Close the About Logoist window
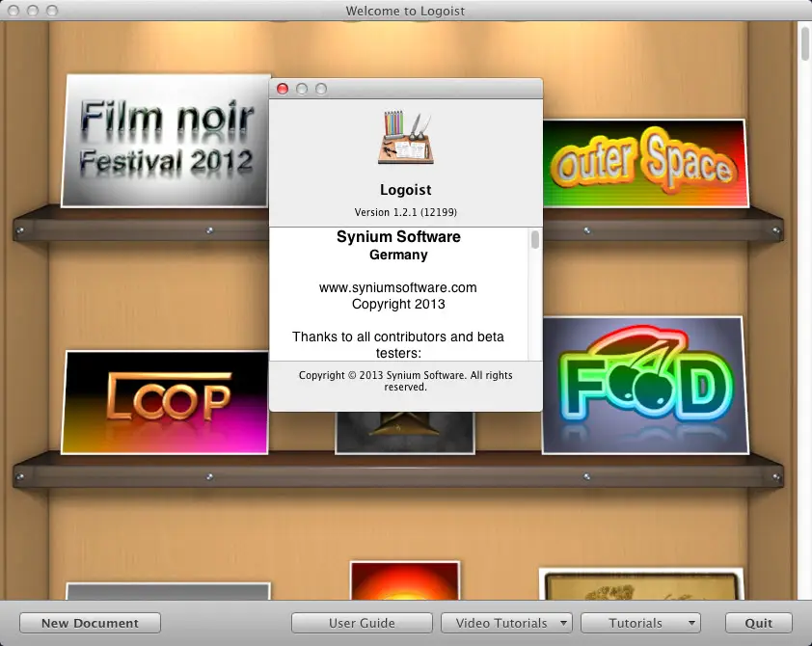Image resolution: width=812 pixels, height=646 pixels. click(x=283, y=89)
